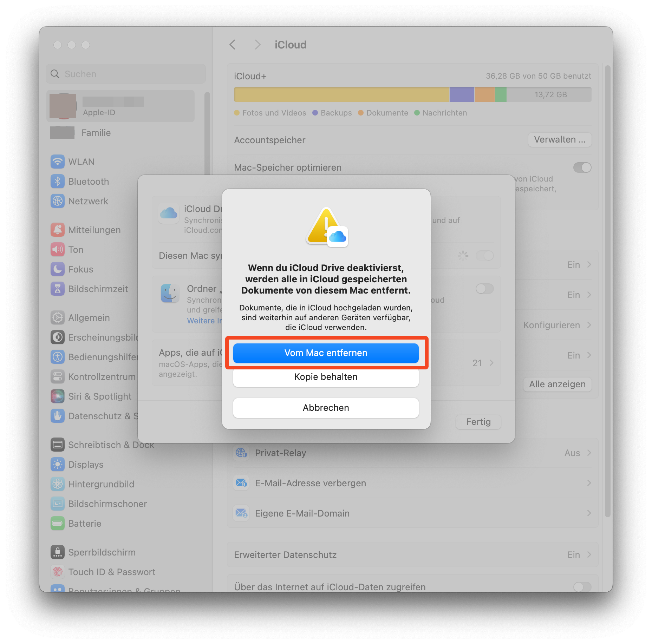Open Bluetooth settings via its icon
The width and height of the screenshot is (652, 644).
click(x=58, y=182)
